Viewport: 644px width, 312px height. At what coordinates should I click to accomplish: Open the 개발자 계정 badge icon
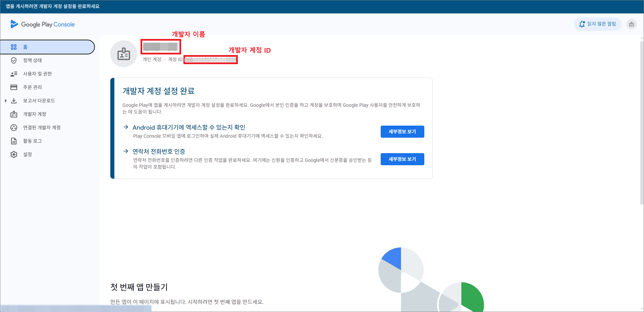(14, 114)
